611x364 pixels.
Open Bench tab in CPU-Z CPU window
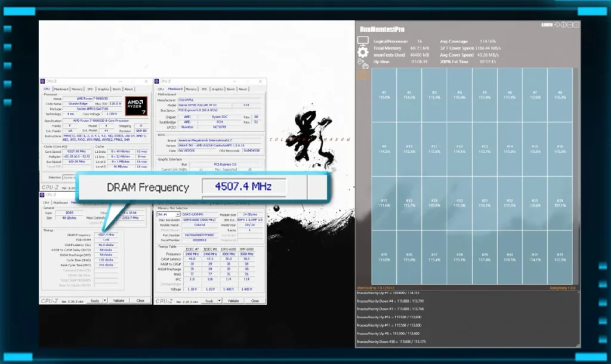(x=116, y=89)
